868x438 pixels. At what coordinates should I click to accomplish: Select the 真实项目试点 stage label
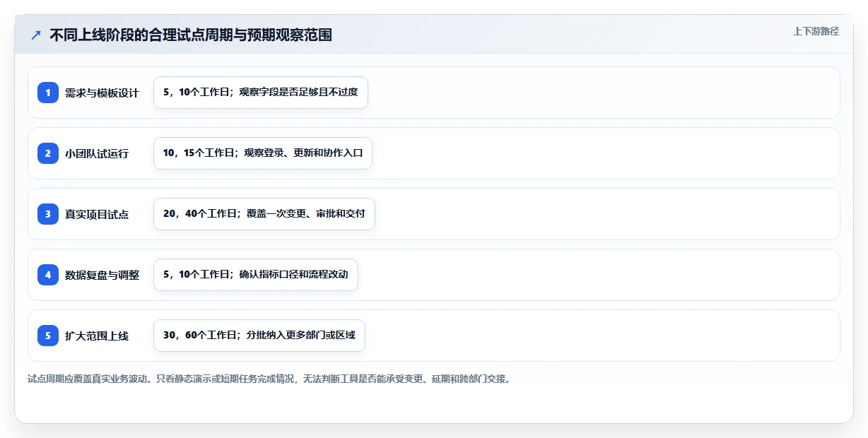coord(97,214)
